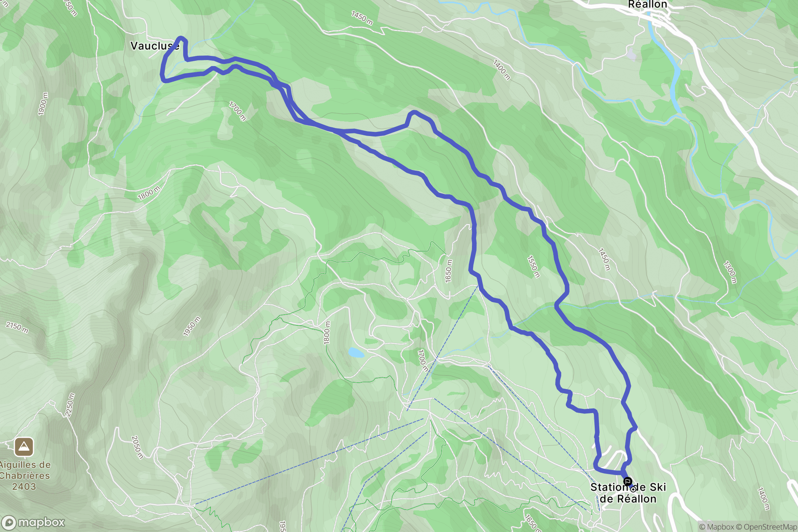Click the Vaucluse place label
Viewport: 798px width, 532px height.
tap(155, 46)
